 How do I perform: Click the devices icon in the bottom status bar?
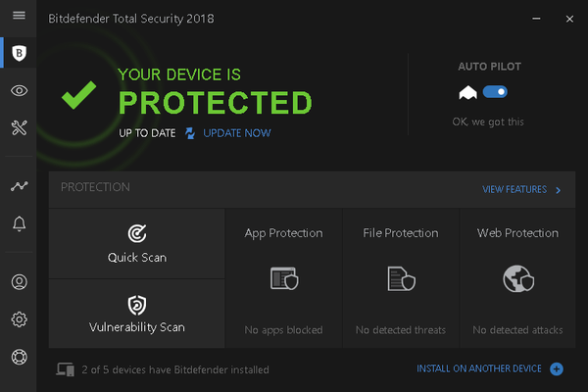(x=66, y=369)
